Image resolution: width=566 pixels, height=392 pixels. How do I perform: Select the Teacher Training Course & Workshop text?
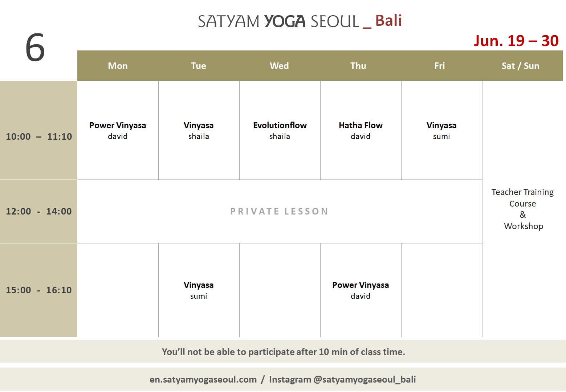click(x=523, y=209)
